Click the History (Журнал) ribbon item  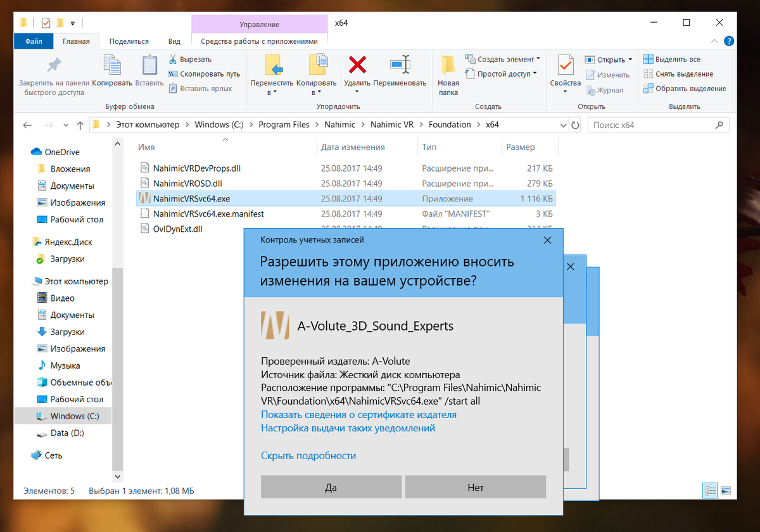point(604,90)
